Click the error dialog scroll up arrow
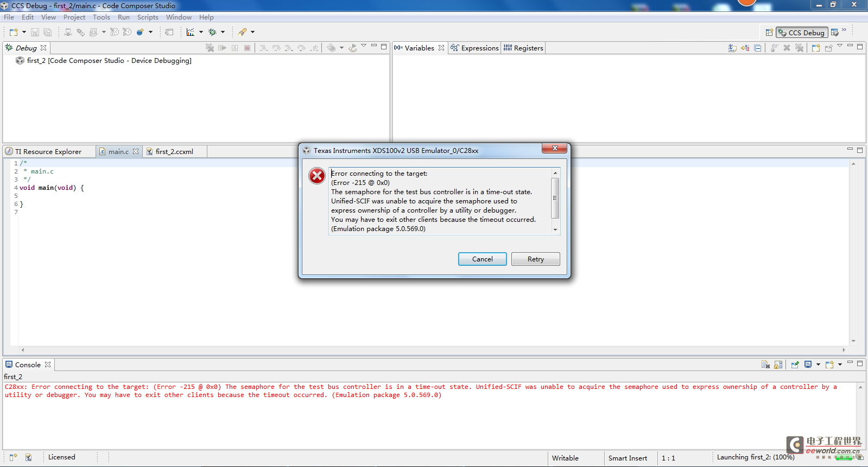868x467 pixels. 555,172
